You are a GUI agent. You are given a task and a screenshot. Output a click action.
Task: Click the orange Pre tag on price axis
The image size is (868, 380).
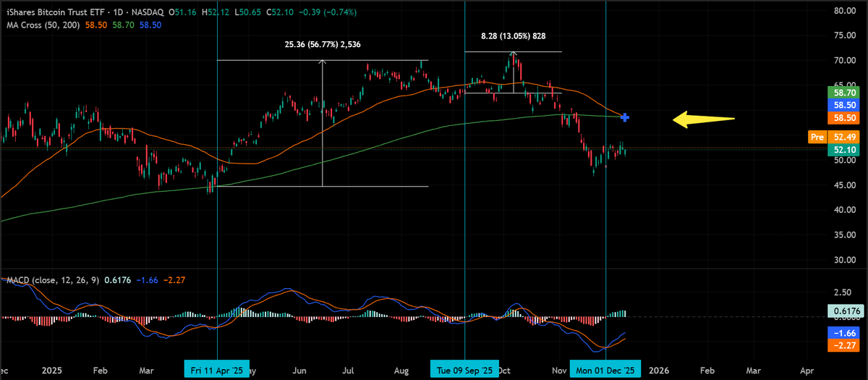pos(816,137)
